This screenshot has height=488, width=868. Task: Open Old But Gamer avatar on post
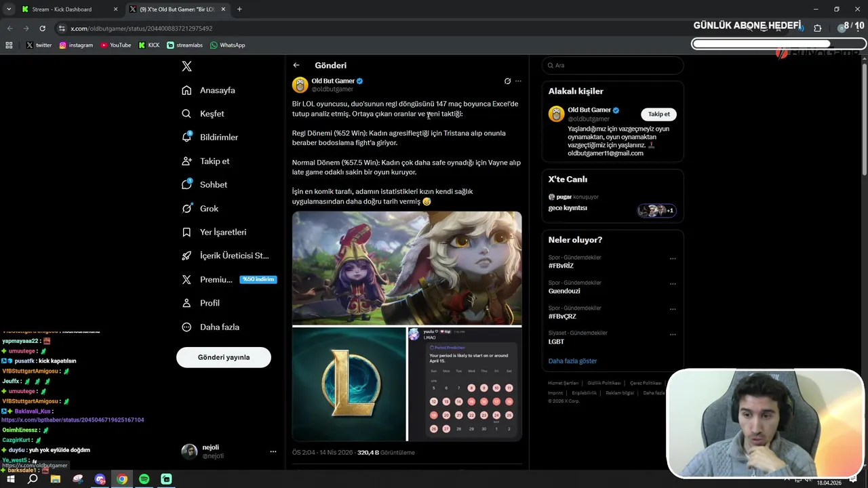click(300, 85)
